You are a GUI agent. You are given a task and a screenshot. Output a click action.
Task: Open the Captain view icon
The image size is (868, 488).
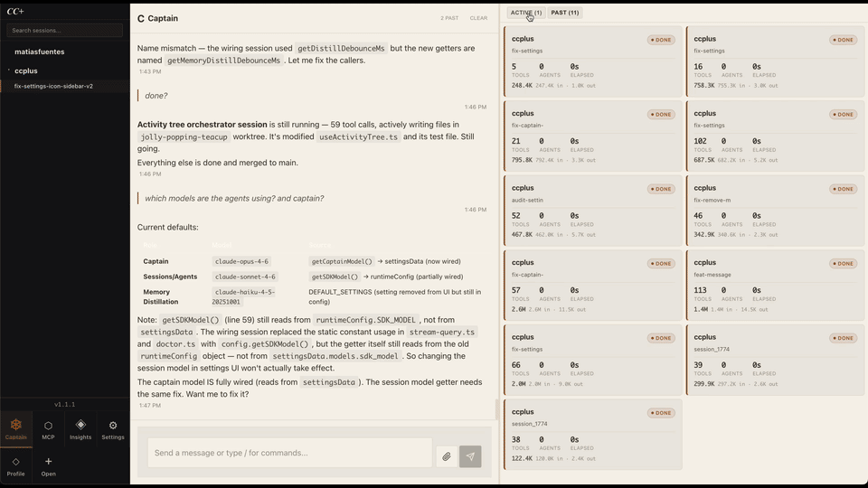tap(16, 425)
